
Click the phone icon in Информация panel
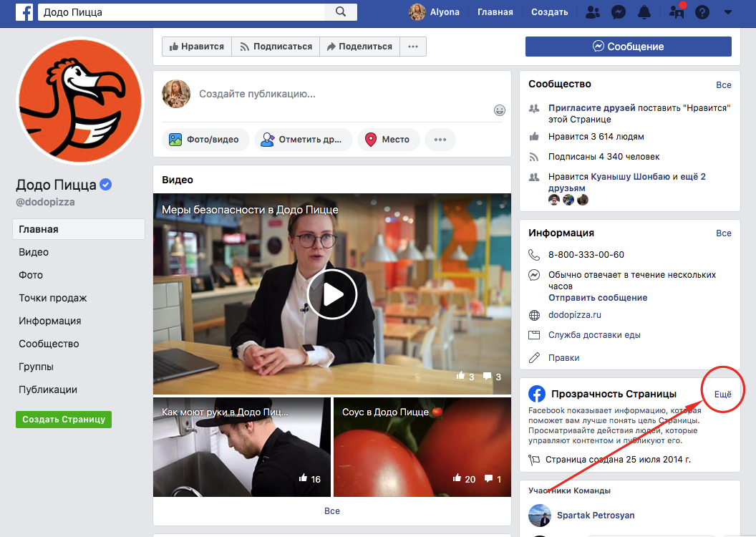534,254
